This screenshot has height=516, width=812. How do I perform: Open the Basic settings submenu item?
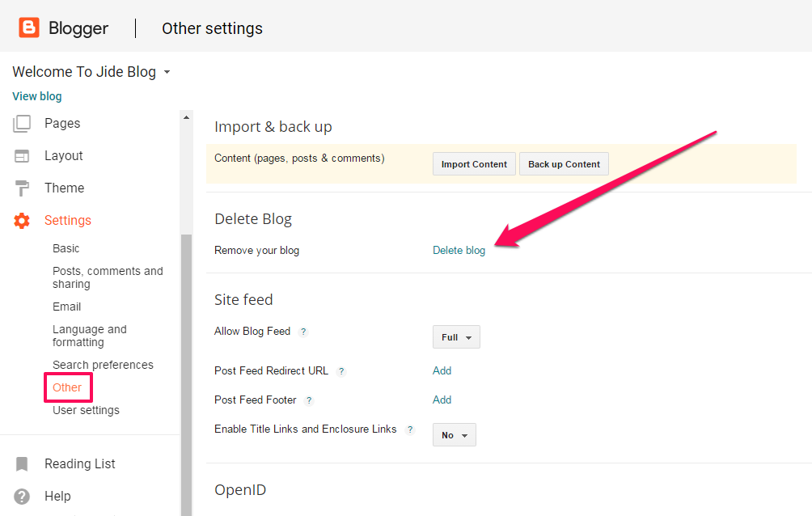[x=66, y=248]
